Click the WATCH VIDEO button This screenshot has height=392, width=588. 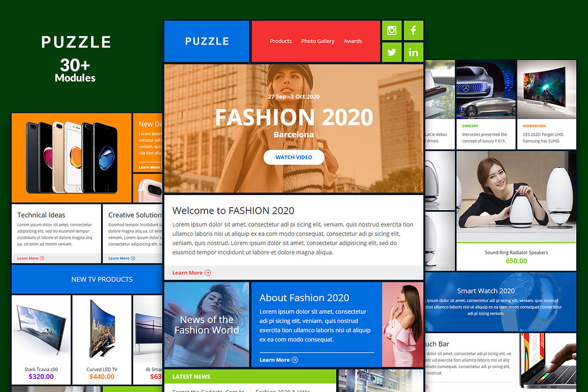tap(294, 157)
